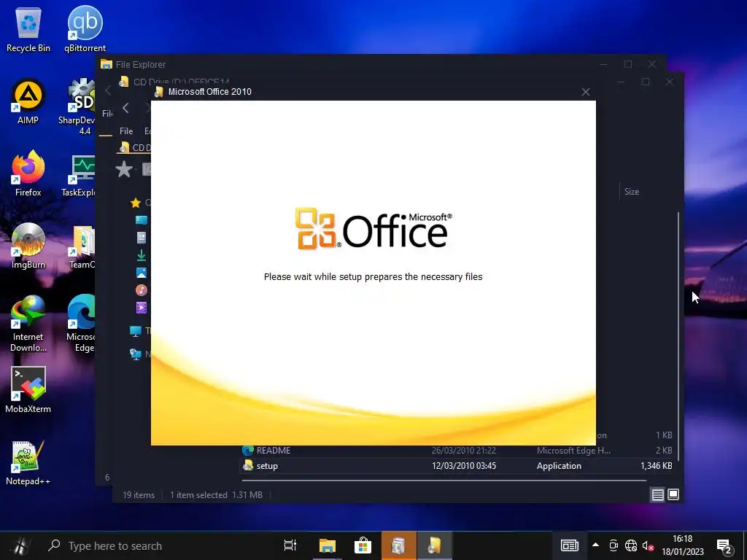Open network status tray icon
The width and height of the screenshot is (747, 560).
click(x=631, y=545)
